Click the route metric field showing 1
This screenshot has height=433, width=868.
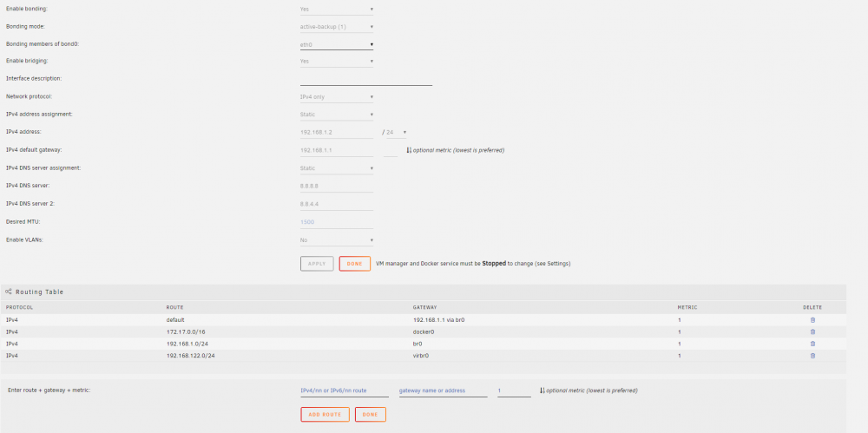pyautogui.click(x=514, y=390)
